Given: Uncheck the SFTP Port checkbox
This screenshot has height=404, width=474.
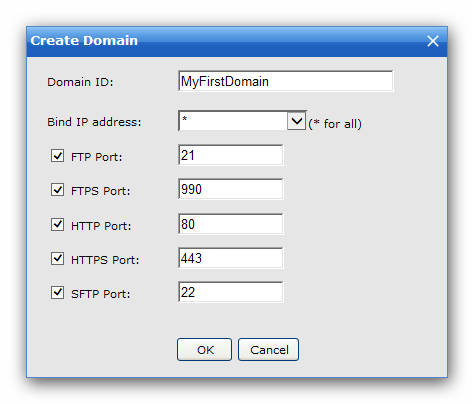Looking at the screenshot, I should click(x=57, y=292).
